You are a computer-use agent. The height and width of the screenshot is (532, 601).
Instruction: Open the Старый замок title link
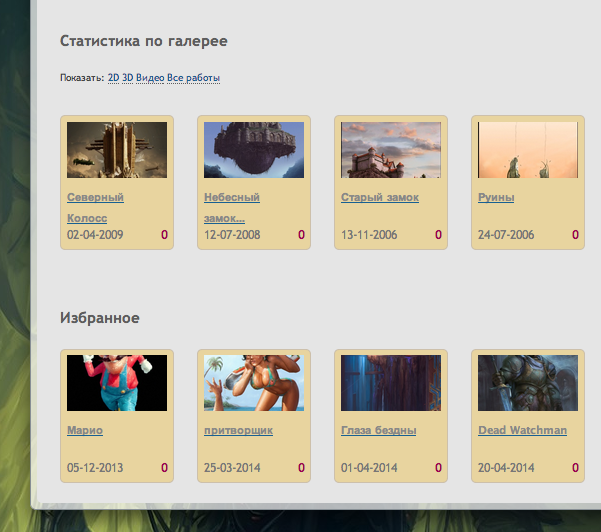click(x=379, y=198)
